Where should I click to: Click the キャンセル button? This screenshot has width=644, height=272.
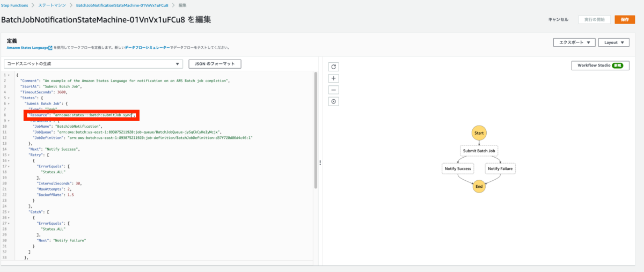pyautogui.click(x=558, y=20)
